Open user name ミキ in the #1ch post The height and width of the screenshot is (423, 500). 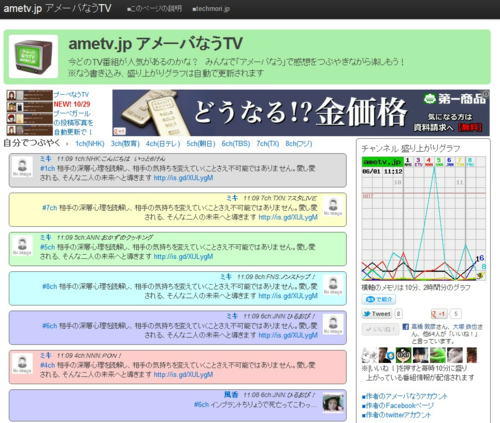(x=46, y=159)
